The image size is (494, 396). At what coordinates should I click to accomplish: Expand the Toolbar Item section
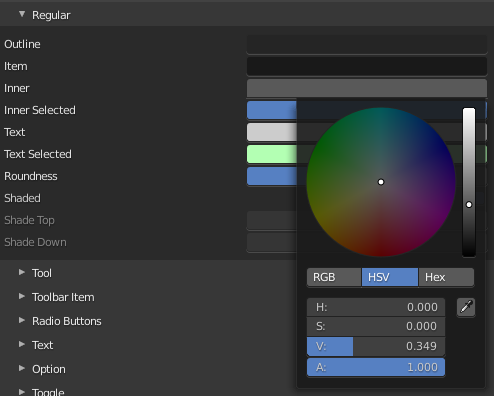[x=22, y=296]
